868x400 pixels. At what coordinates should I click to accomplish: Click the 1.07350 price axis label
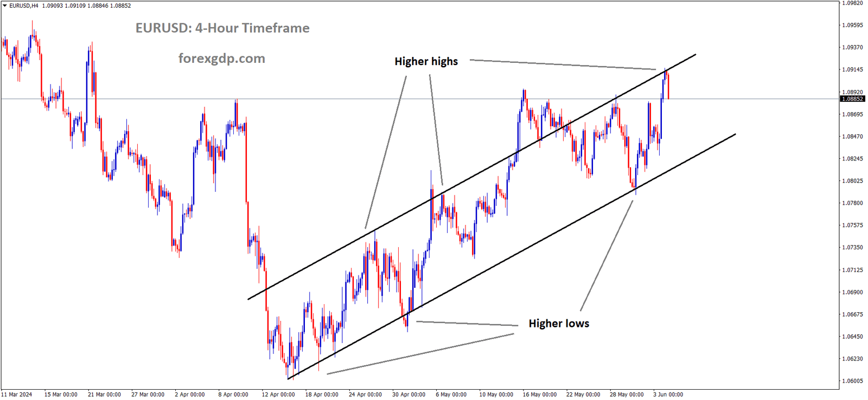coord(852,248)
